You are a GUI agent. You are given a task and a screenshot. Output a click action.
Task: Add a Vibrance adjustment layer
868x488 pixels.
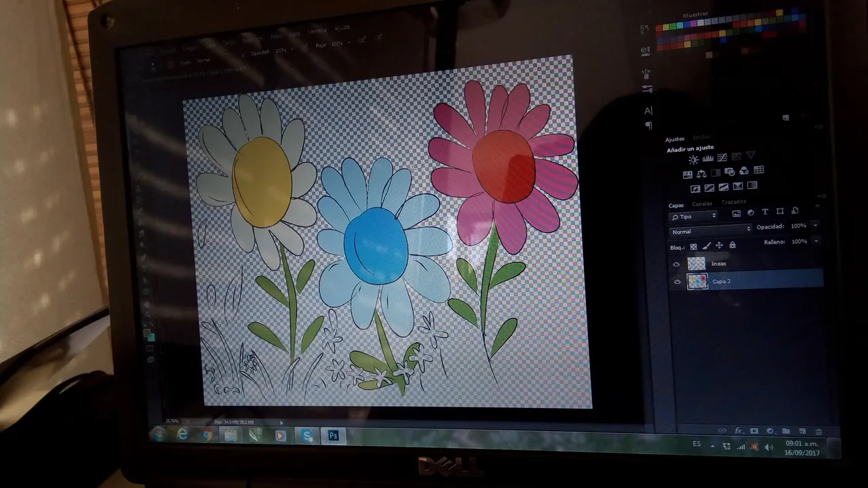pos(751,156)
